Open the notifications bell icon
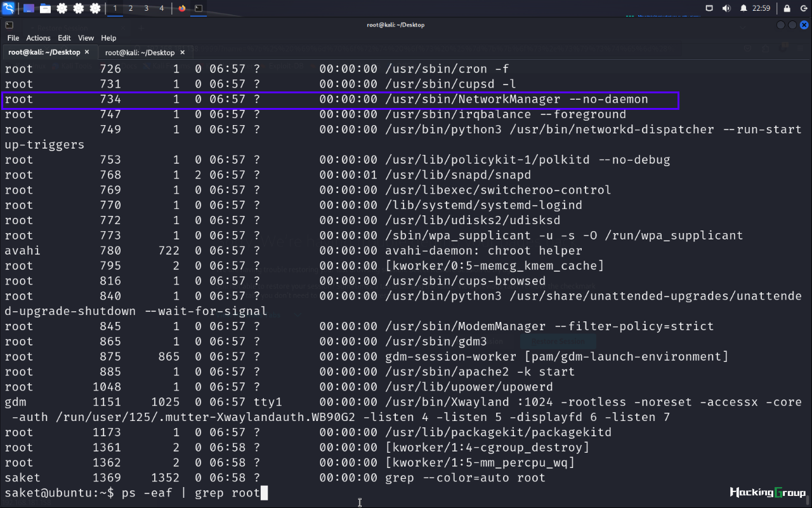 [743, 8]
